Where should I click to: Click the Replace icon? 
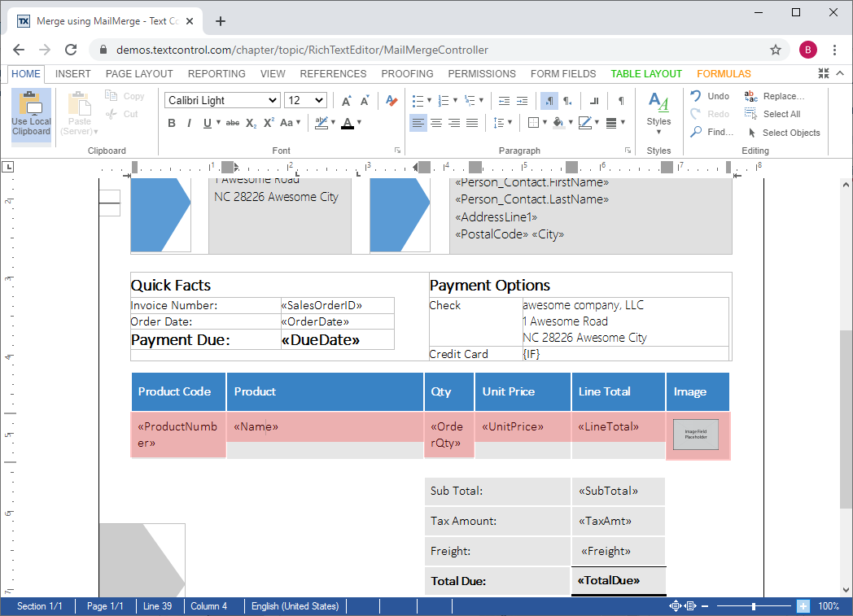[x=750, y=96]
